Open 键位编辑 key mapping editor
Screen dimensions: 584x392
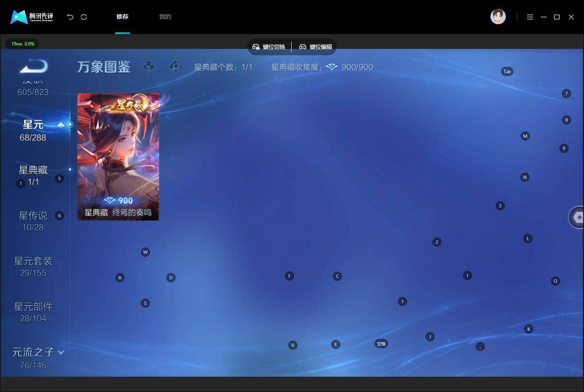tap(316, 47)
